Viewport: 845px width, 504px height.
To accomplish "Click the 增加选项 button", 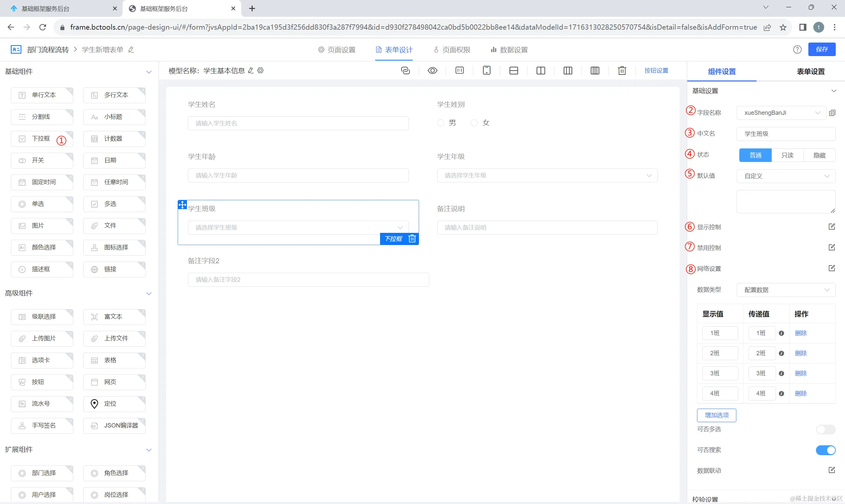I will (717, 415).
